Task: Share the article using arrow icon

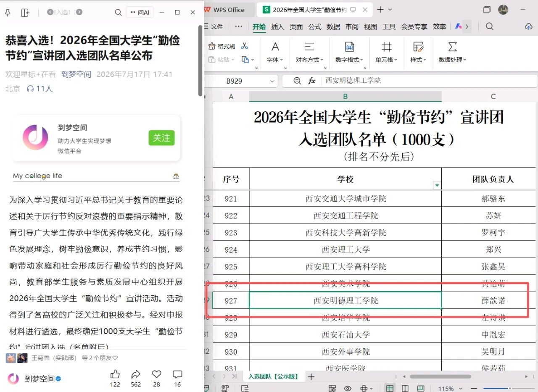Action: pos(136,374)
